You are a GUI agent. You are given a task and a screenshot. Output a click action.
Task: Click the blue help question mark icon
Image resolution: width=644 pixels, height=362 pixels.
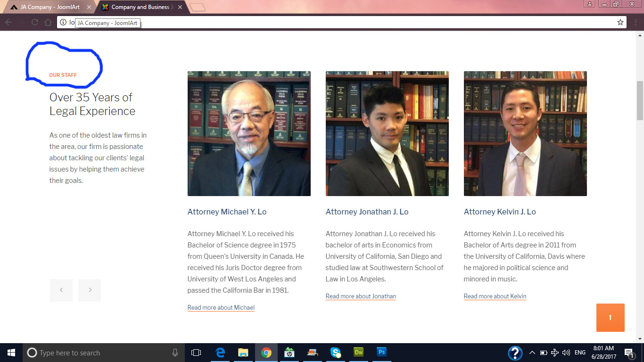[515, 353]
